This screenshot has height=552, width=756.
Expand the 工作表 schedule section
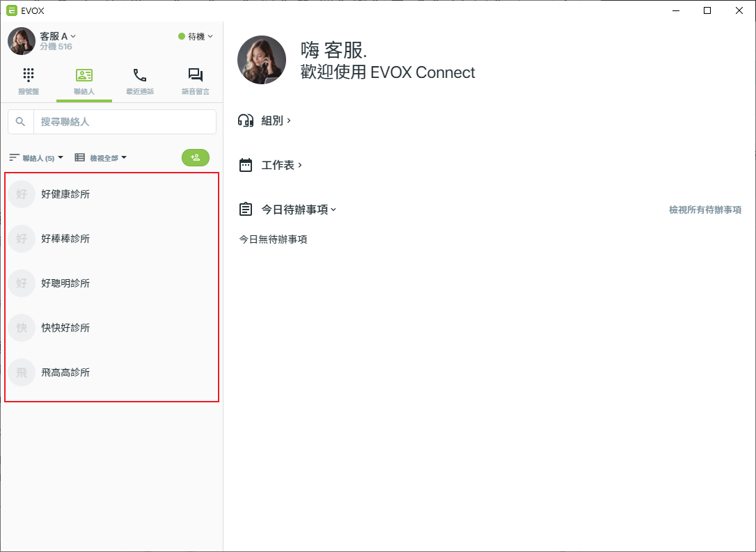(281, 165)
